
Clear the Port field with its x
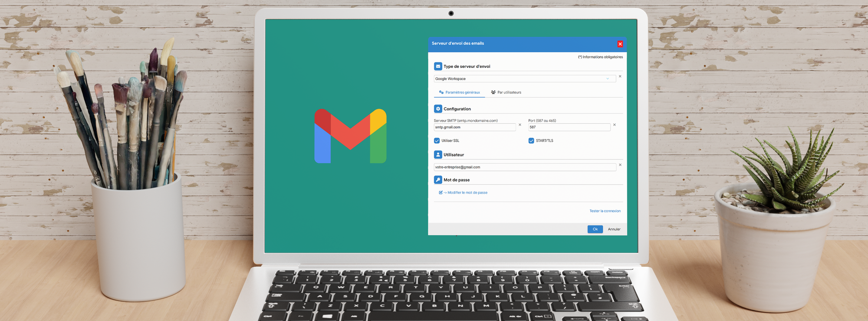(x=614, y=125)
